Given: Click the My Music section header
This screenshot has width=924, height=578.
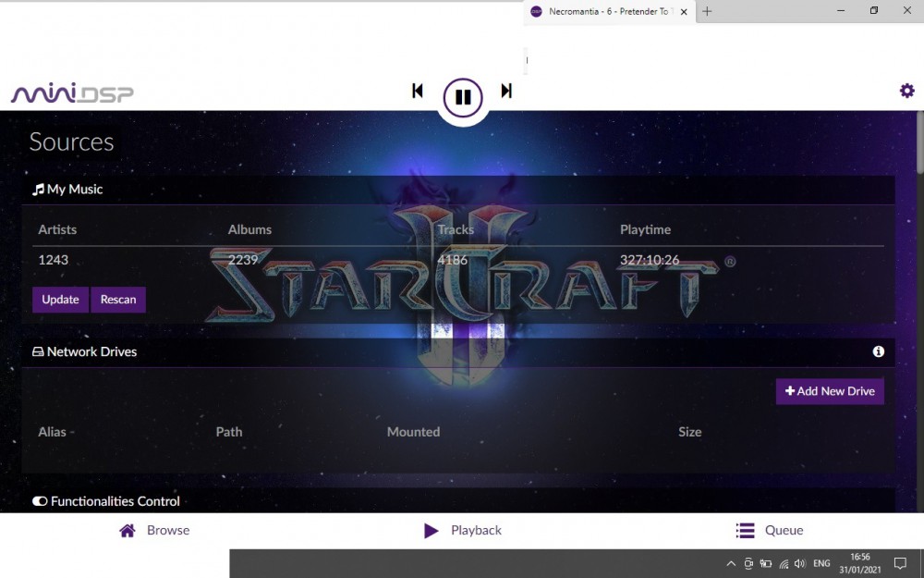Looking at the screenshot, I should pyautogui.click(x=458, y=190).
